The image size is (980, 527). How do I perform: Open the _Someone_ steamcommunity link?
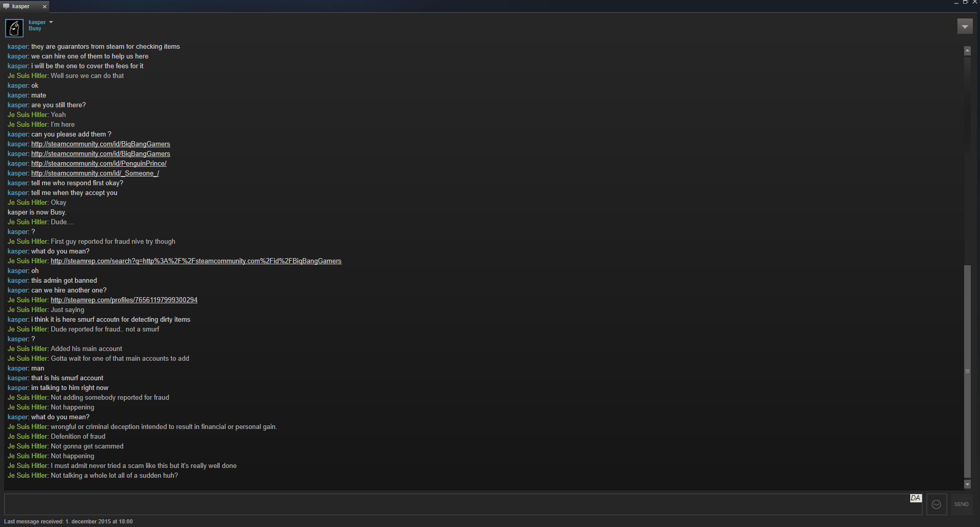click(x=95, y=173)
